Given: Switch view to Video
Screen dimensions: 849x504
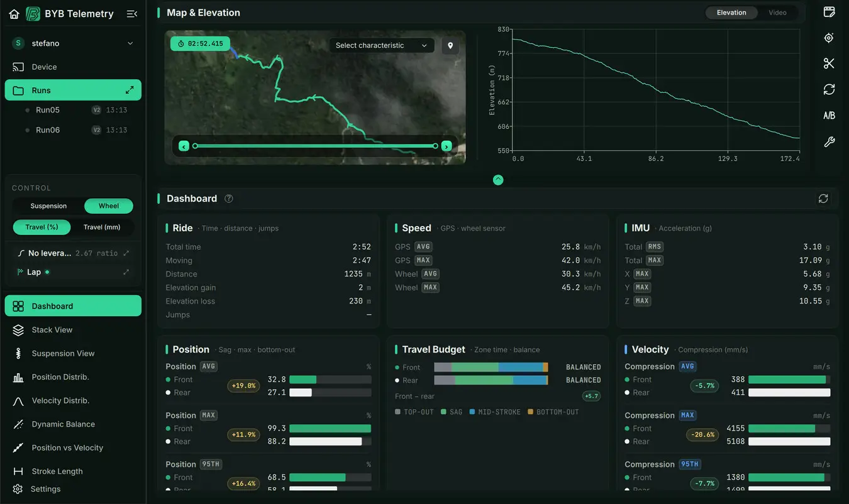Looking at the screenshot, I should click(777, 13).
